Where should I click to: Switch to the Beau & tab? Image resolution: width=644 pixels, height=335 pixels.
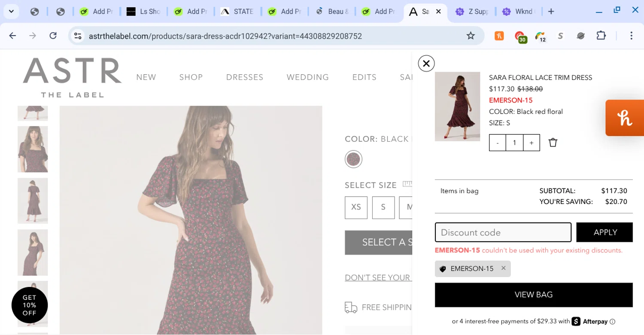(332, 12)
